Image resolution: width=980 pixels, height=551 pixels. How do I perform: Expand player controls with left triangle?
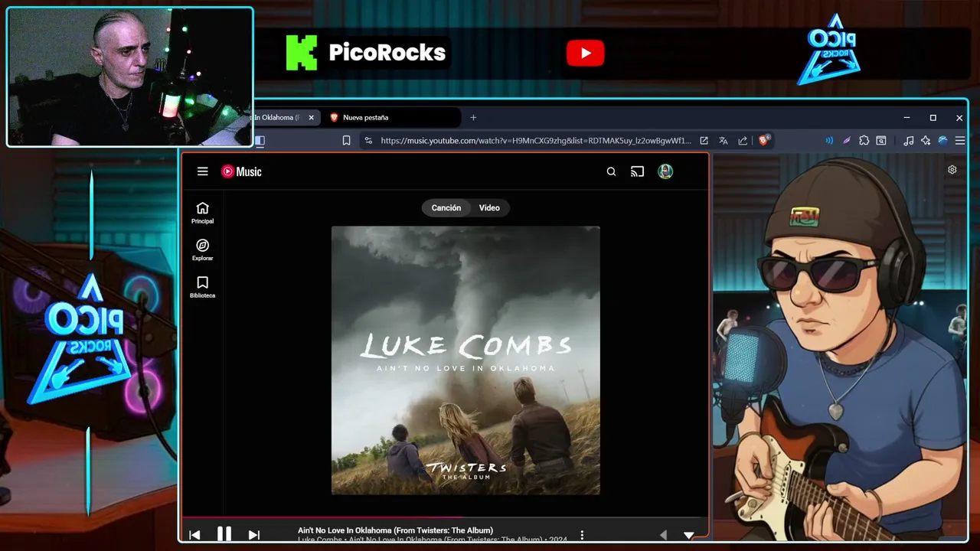(x=663, y=535)
